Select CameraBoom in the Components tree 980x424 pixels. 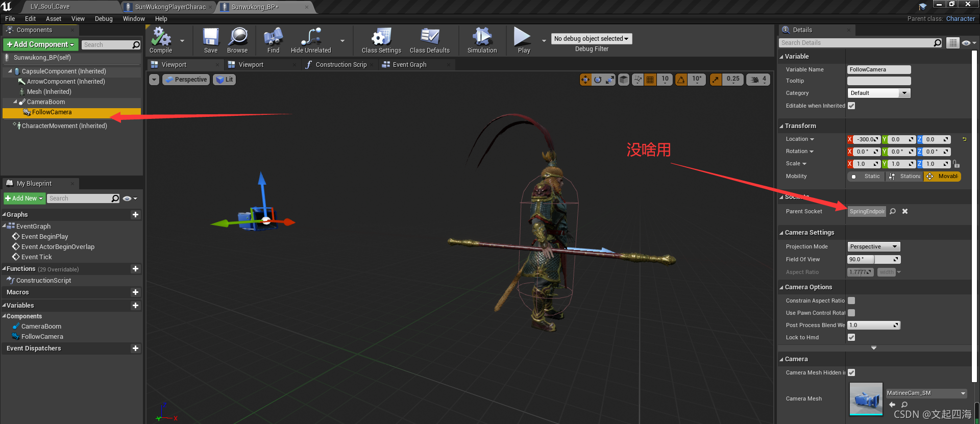point(46,102)
